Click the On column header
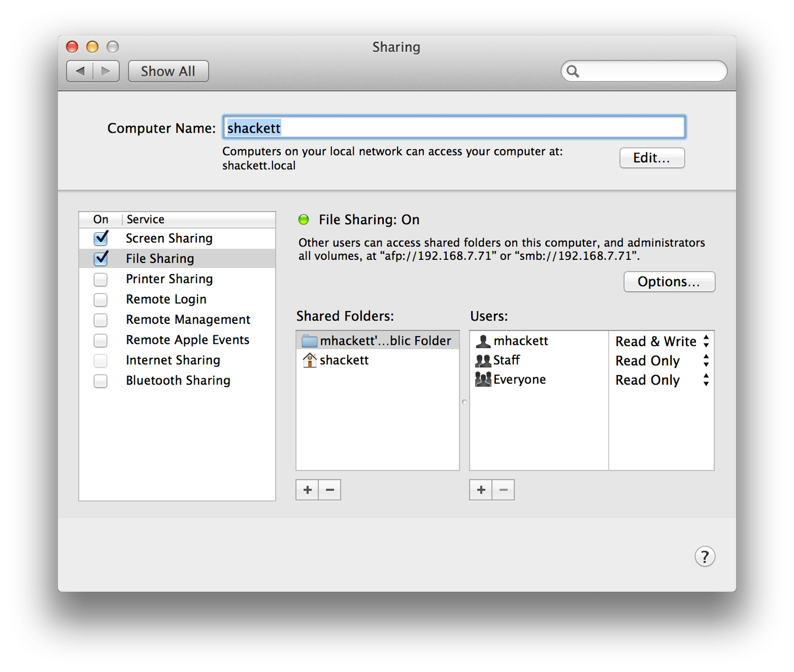 click(101, 219)
